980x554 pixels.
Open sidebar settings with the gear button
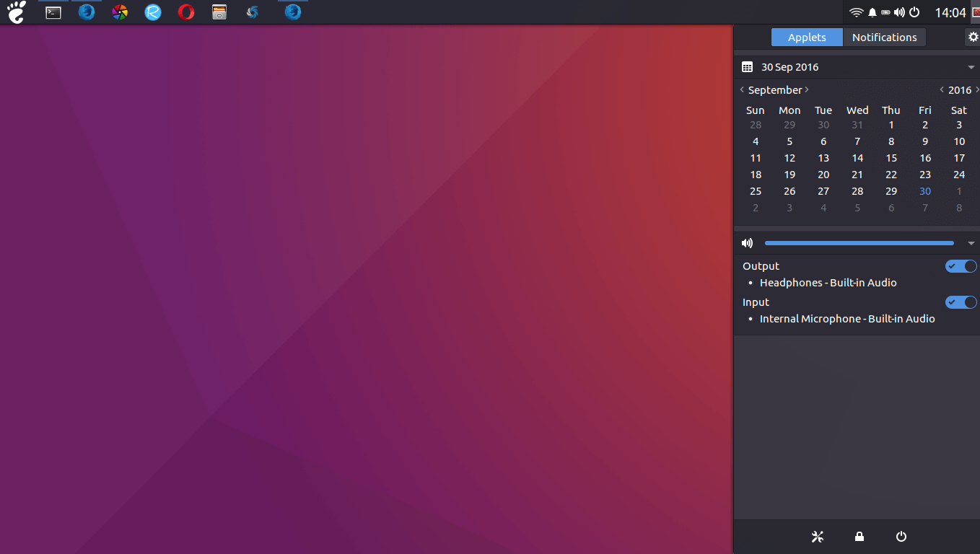tap(972, 38)
